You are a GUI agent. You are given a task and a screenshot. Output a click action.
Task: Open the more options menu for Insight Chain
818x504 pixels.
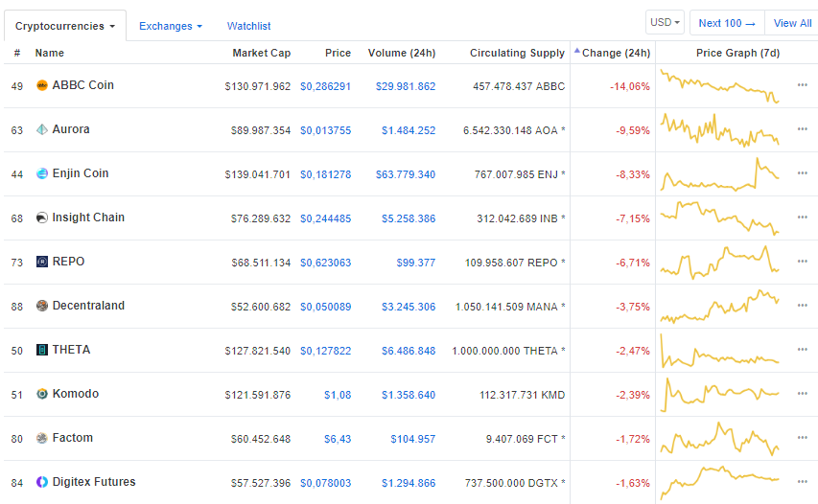(803, 218)
